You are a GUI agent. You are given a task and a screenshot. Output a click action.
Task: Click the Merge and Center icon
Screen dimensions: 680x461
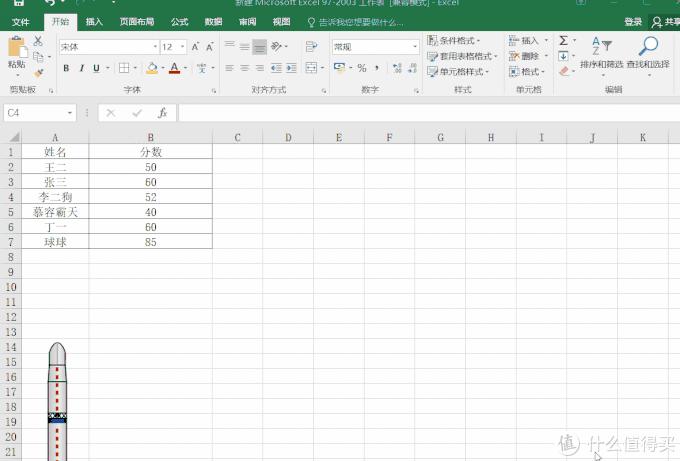click(x=311, y=68)
